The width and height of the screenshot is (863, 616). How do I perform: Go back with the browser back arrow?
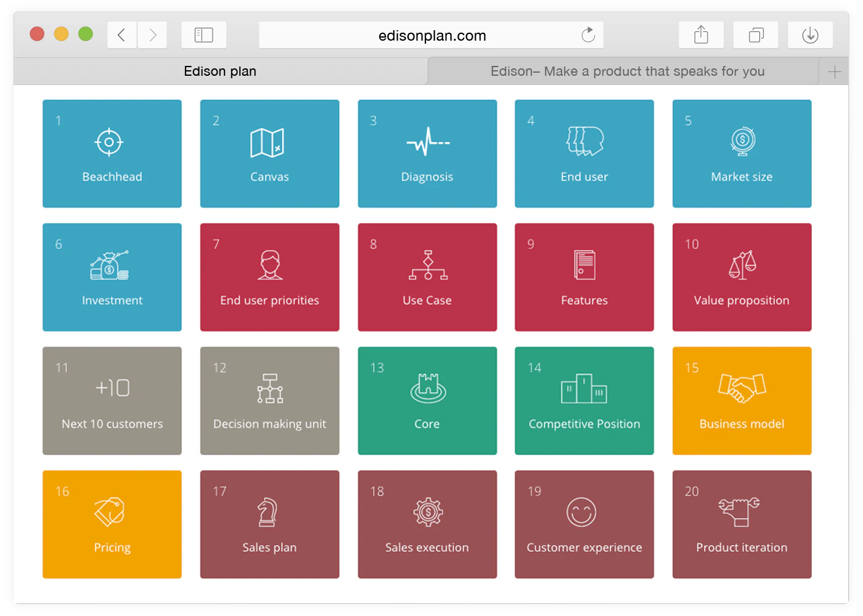(x=121, y=35)
